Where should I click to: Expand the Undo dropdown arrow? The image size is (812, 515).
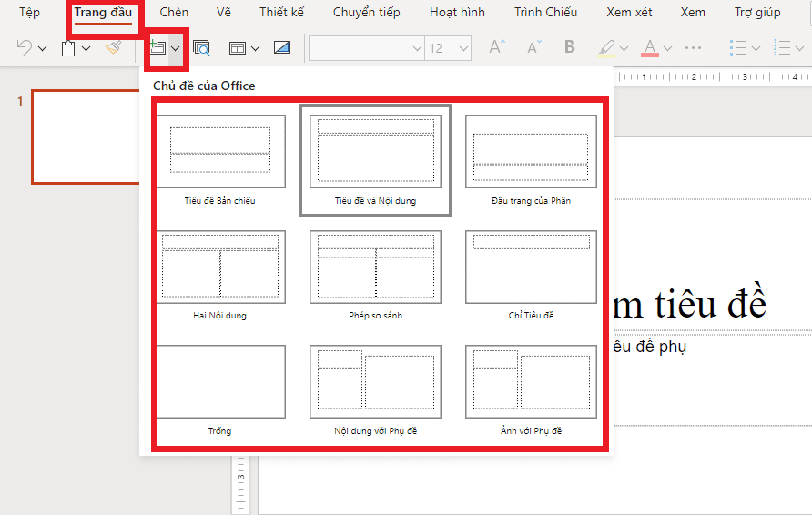43,48
